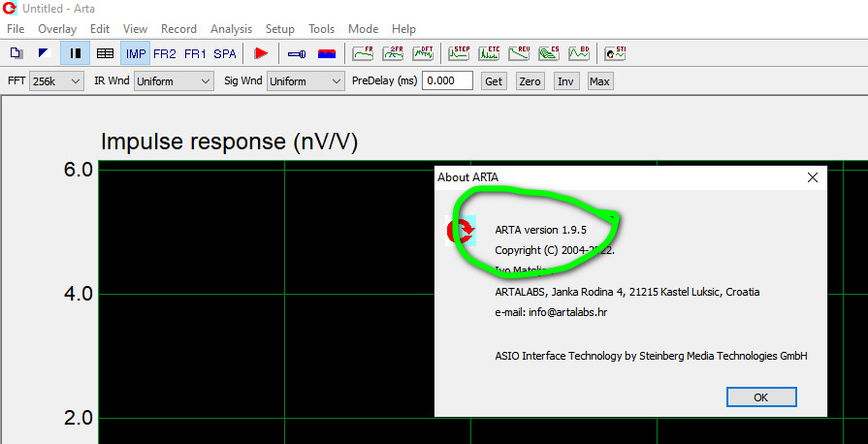Open the Setup menu
This screenshot has width=868, height=444.
click(x=279, y=29)
